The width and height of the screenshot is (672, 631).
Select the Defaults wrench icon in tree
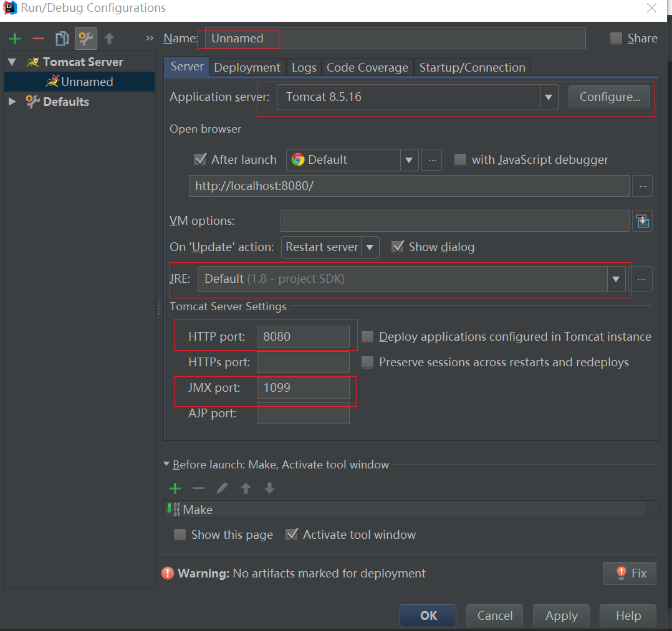click(x=32, y=102)
